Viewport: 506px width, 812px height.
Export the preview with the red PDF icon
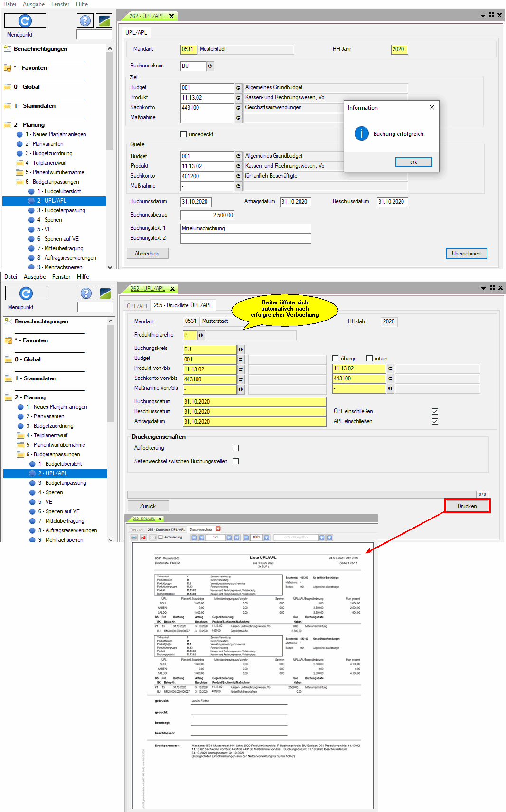point(143,538)
